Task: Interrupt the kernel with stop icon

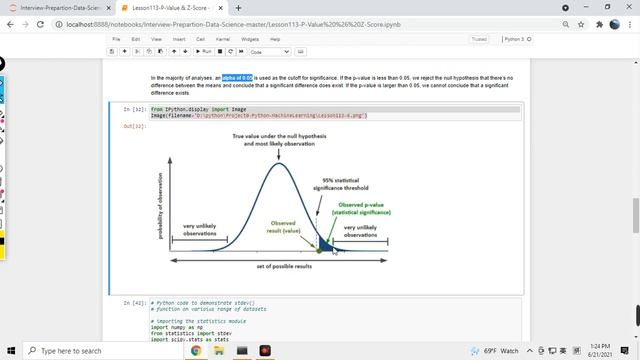Action: coord(220,51)
